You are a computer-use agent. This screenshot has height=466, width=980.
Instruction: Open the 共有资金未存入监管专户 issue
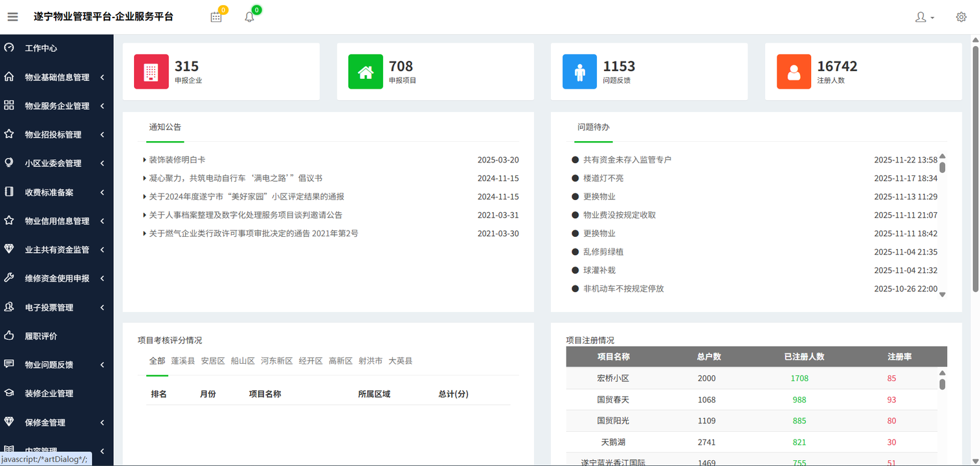click(x=627, y=159)
